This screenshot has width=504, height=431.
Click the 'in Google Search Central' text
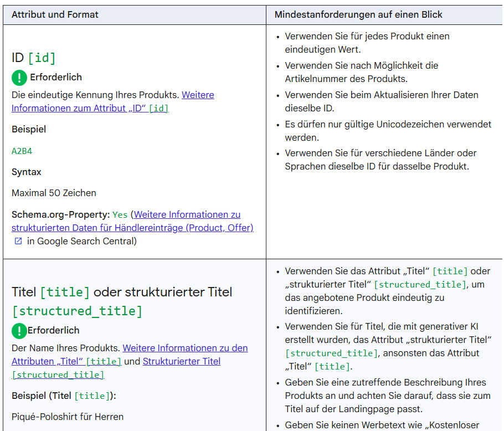click(81, 241)
